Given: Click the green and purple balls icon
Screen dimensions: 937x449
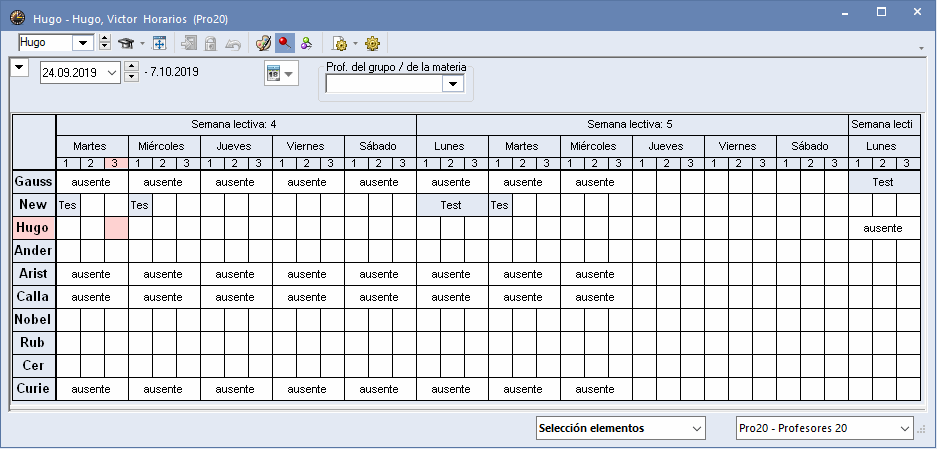Looking at the screenshot, I should pyautogui.click(x=307, y=43).
